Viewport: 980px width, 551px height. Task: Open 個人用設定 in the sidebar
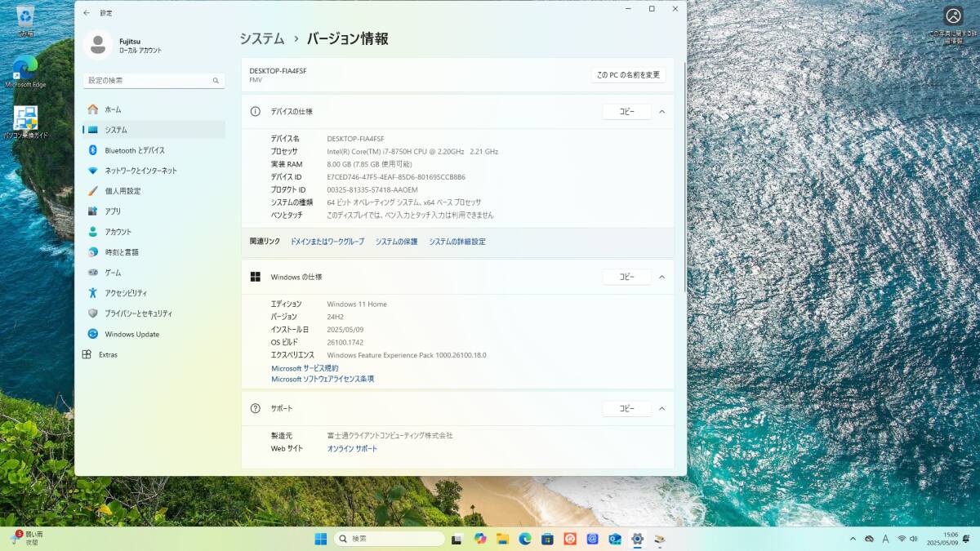(154, 191)
